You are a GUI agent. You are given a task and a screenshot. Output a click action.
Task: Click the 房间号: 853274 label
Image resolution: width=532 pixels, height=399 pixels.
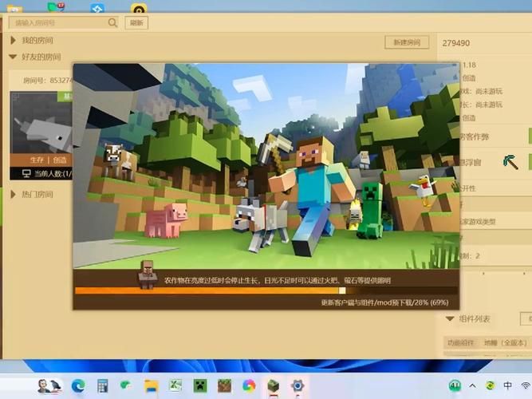(x=48, y=81)
